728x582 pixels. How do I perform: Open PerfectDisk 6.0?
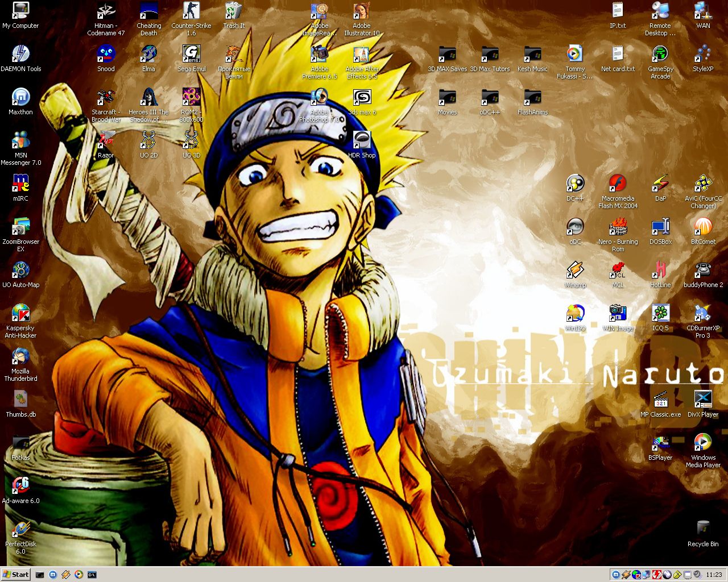20,537
